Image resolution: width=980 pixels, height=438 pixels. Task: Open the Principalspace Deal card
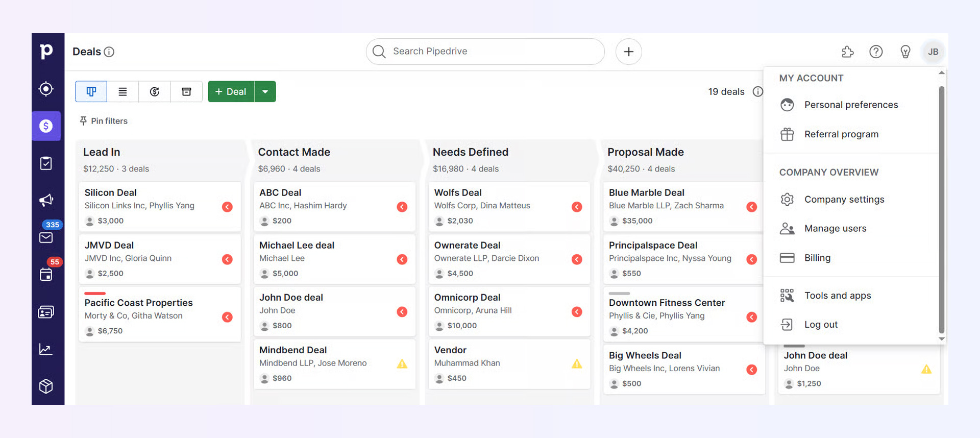tap(684, 259)
